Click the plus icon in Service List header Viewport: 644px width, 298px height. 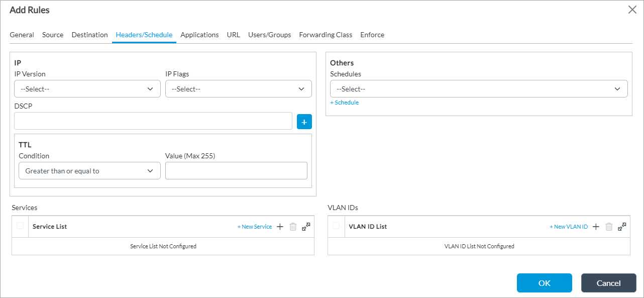coord(280,227)
